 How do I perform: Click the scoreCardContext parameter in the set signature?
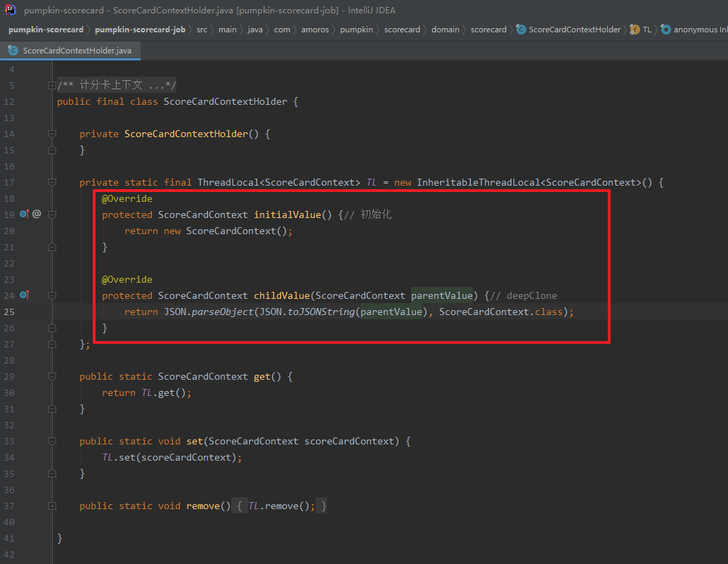[x=349, y=441]
